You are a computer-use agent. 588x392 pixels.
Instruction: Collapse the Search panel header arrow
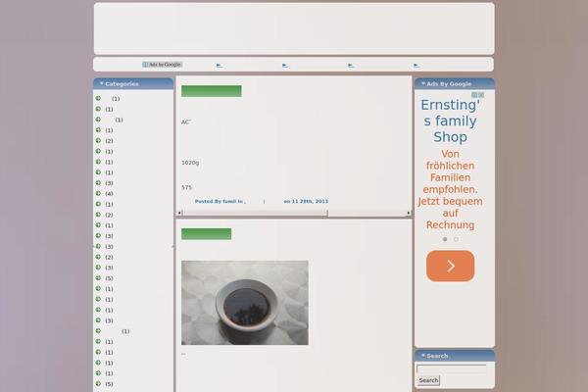point(423,355)
